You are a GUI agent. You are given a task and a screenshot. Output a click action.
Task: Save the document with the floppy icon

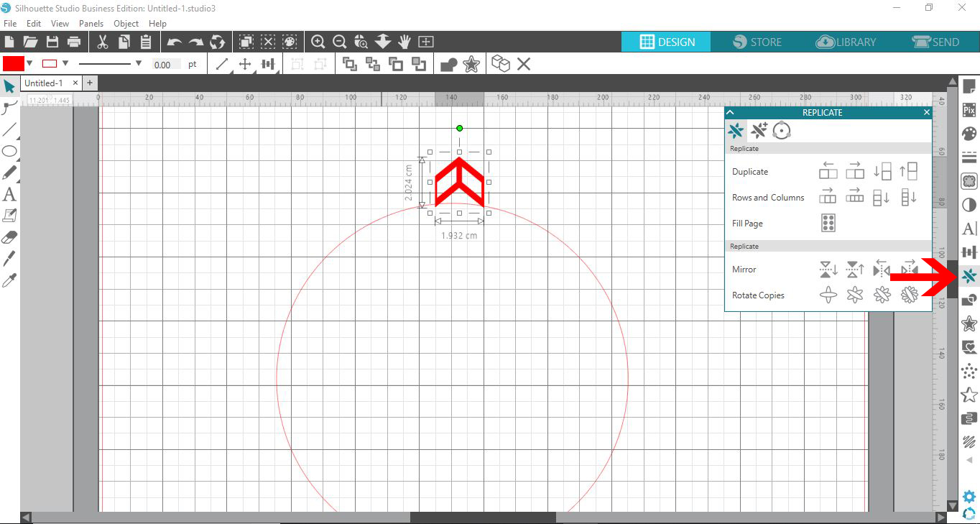52,42
